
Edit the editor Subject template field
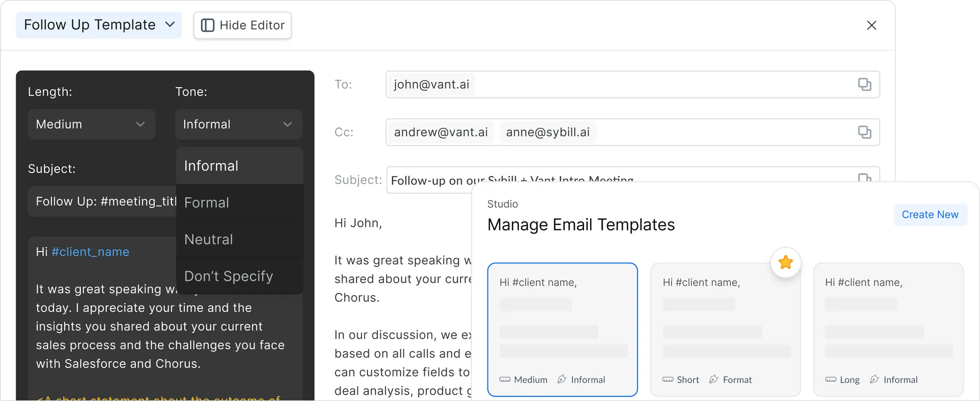click(x=102, y=201)
